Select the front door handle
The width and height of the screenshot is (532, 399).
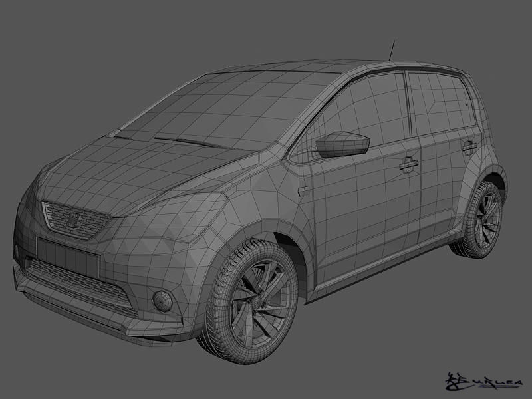[x=408, y=164]
